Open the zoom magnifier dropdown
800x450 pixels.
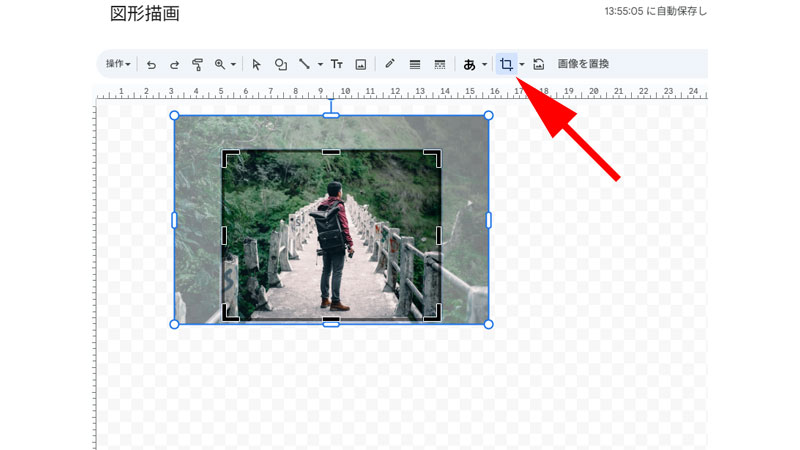point(224,64)
